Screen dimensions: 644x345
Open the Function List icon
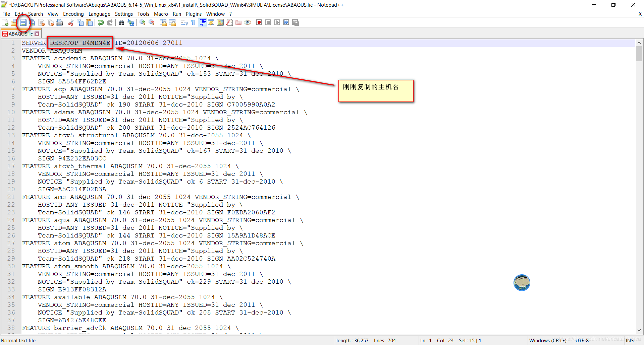point(229,22)
